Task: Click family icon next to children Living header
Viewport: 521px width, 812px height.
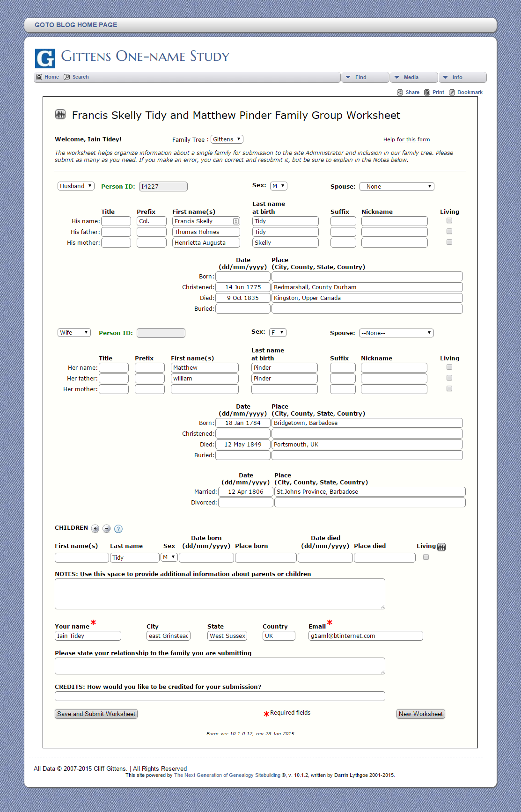Action: (441, 547)
